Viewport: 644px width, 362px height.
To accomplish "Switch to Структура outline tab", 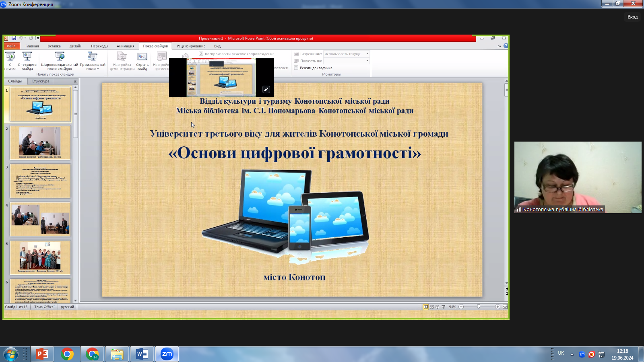I will point(40,81).
